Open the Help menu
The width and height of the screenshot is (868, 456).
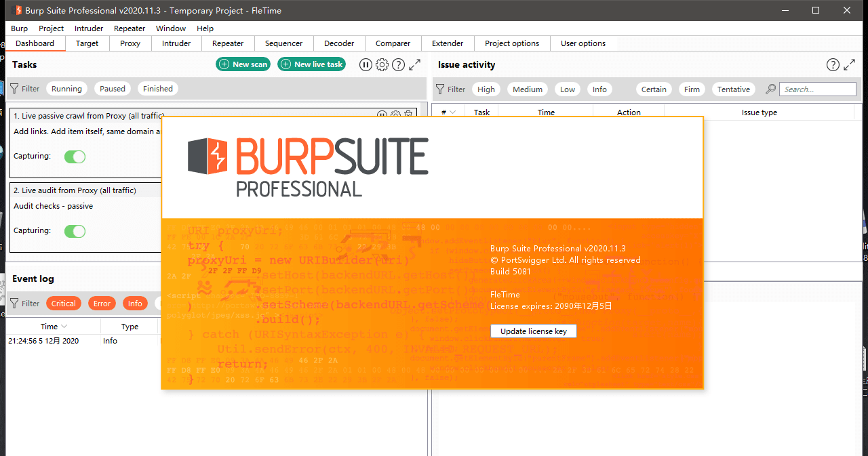(x=205, y=28)
